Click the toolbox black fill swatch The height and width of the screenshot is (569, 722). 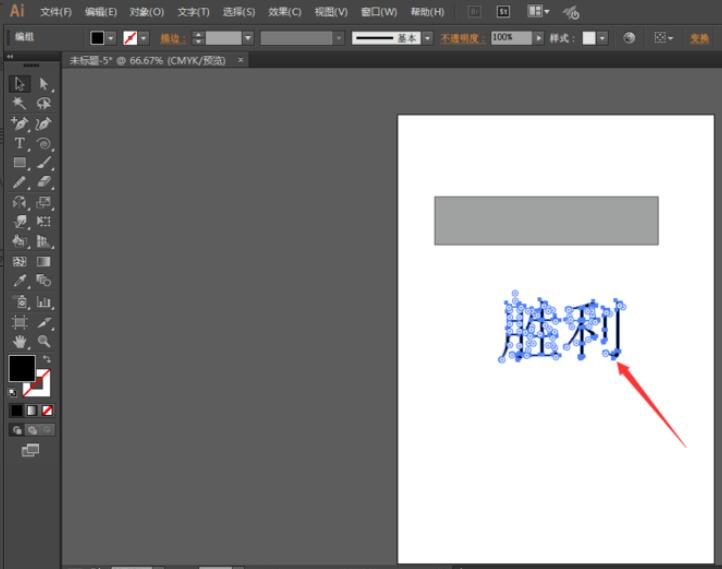tap(22, 368)
